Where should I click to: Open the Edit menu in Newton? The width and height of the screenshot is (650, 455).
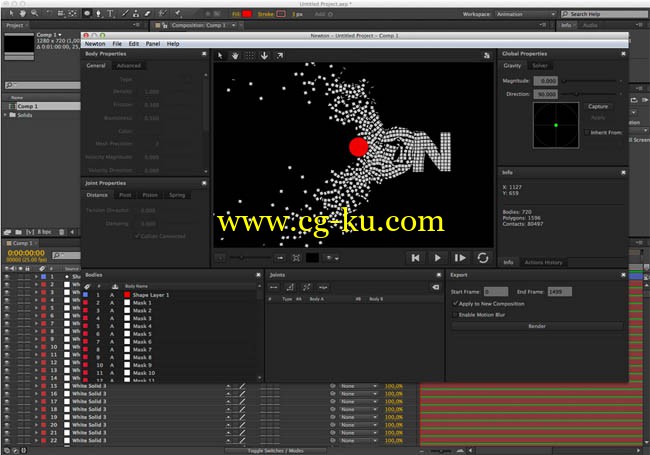click(133, 44)
